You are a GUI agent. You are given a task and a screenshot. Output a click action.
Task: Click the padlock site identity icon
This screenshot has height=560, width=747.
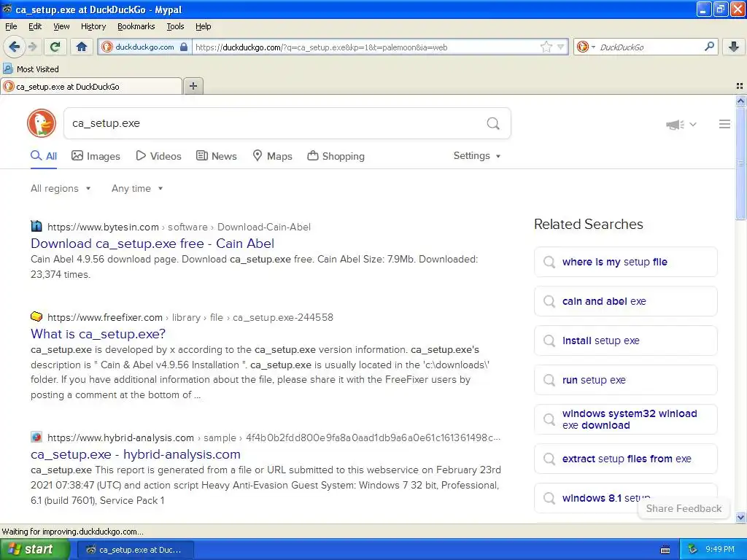click(184, 47)
